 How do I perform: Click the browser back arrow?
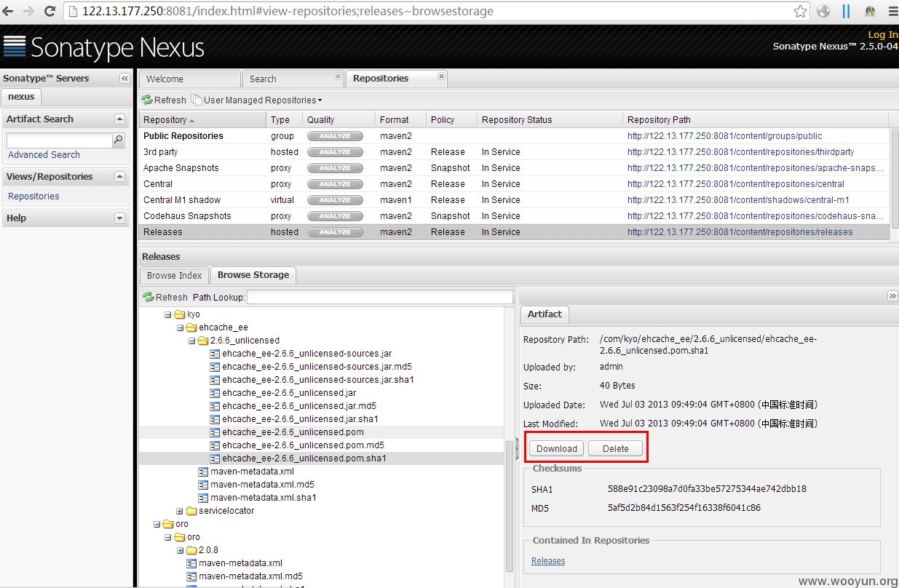click(x=9, y=11)
